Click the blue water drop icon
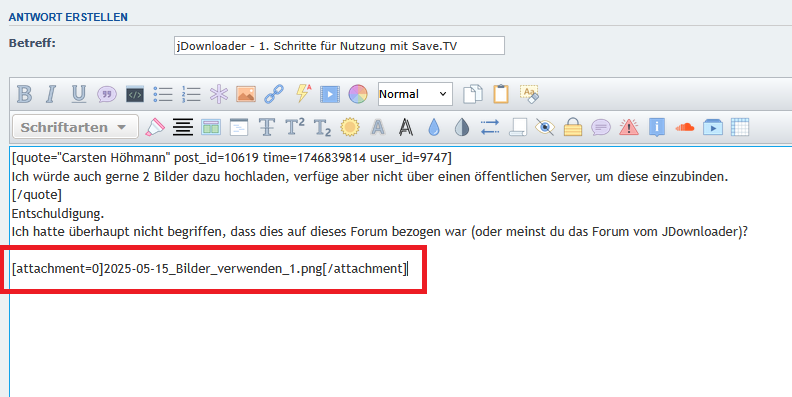This screenshot has height=397, width=792. [434, 127]
